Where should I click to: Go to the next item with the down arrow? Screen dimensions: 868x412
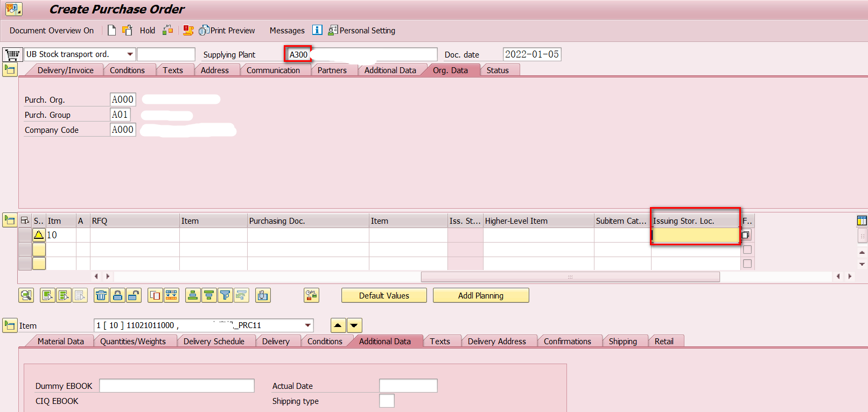(x=354, y=325)
